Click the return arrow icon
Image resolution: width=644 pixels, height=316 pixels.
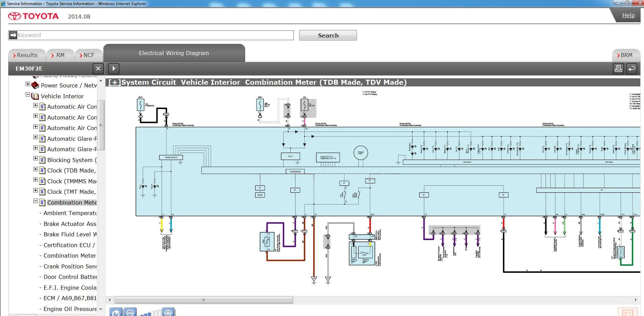(x=631, y=69)
